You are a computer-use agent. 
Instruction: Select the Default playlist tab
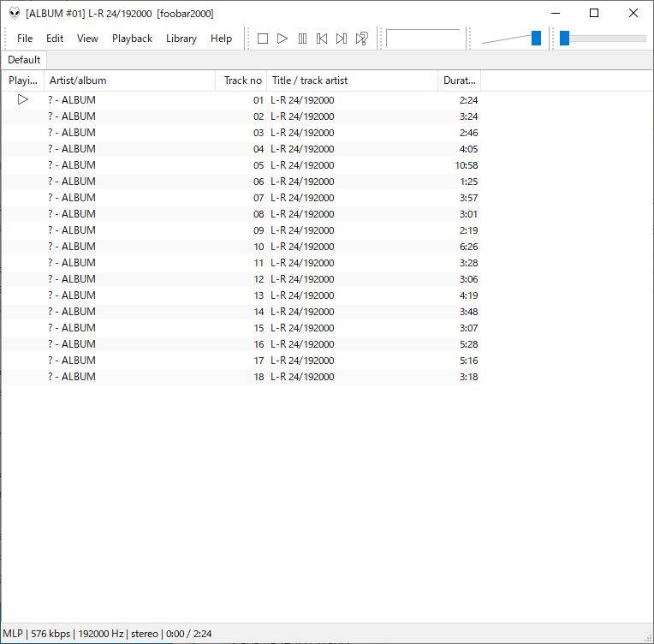pyautogui.click(x=24, y=60)
